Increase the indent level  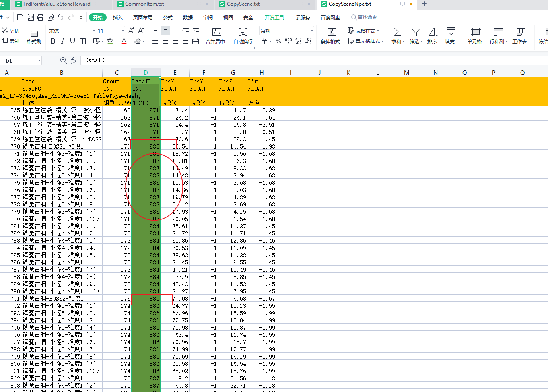point(196,31)
